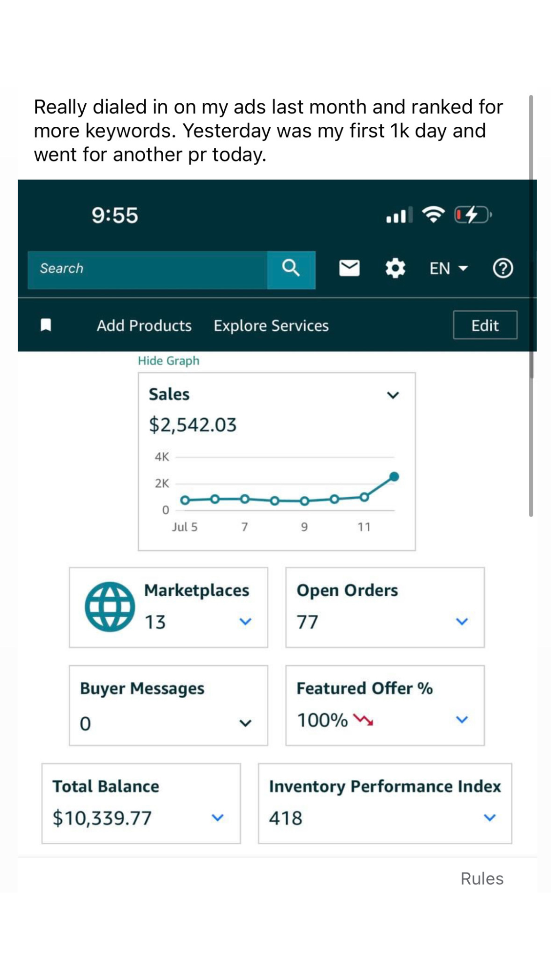Select the Add Products menu item
Screen dimensions: 551x980
[144, 326]
